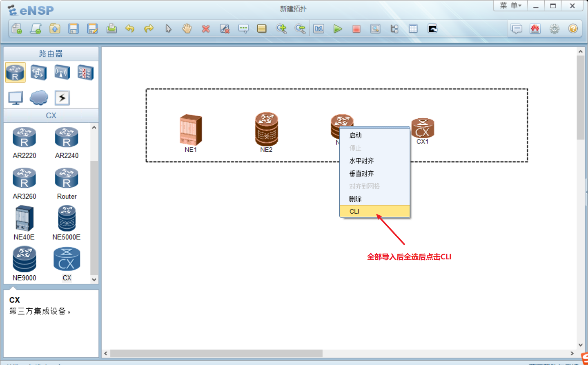The height and width of the screenshot is (365, 588).
Task: Click the Save As toolbar icon
Action: tap(93, 29)
